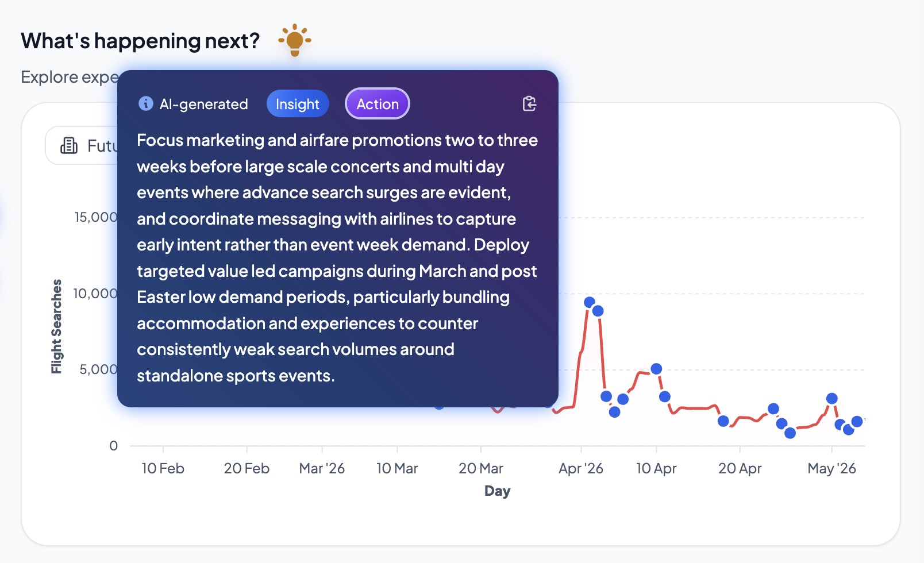924x563 pixels.
Task: Select the Action tab
Action: point(377,104)
